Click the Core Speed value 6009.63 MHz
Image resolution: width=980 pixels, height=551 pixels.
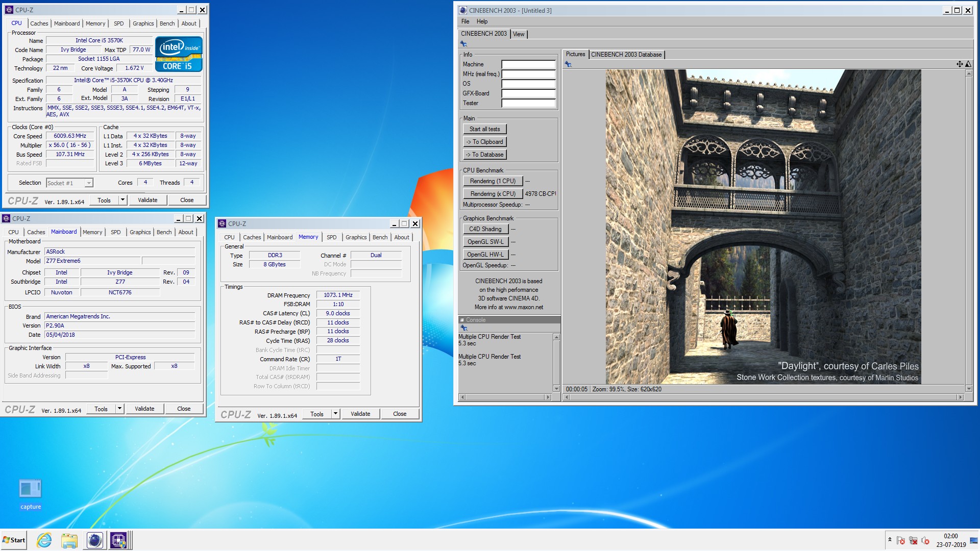(x=70, y=136)
